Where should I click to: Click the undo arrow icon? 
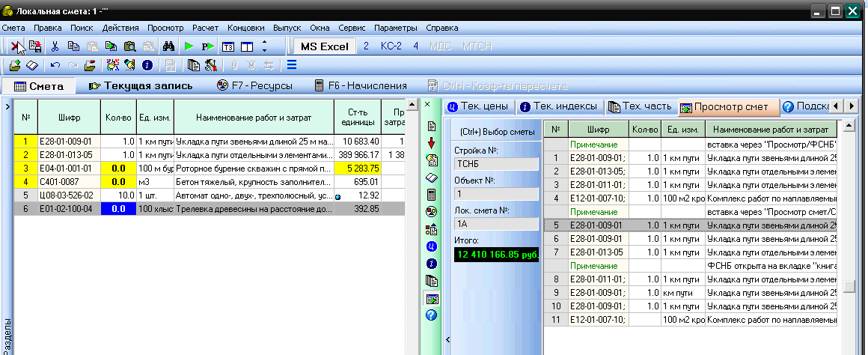[x=55, y=65]
